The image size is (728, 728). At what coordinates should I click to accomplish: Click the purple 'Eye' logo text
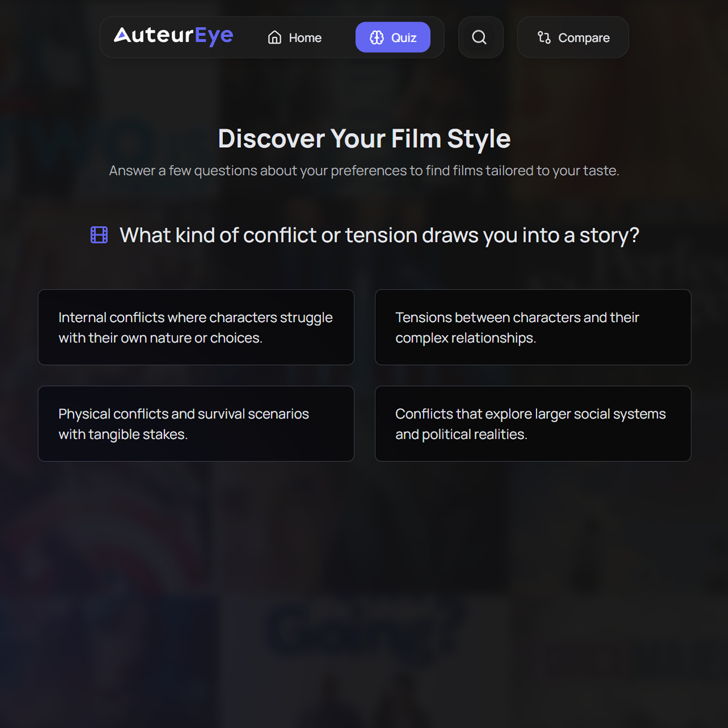point(214,36)
